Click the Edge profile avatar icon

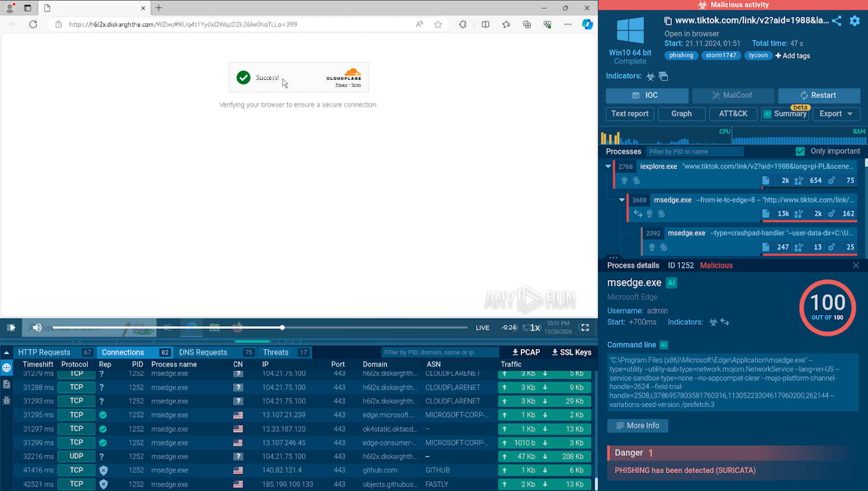click(x=9, y=8)
